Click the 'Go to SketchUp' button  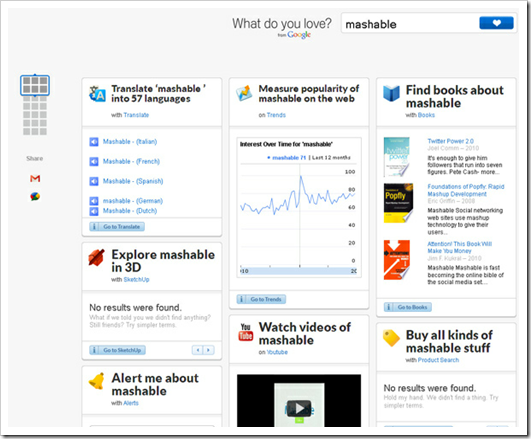click(x=117, y=350)
